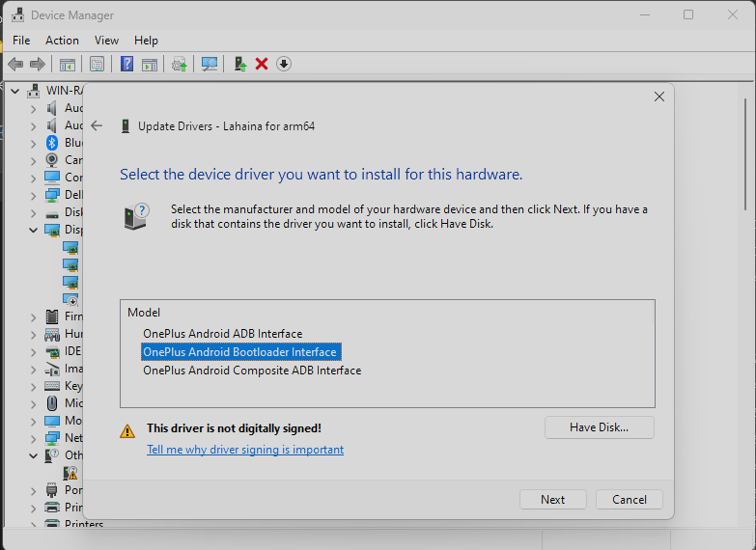The height and width of the screenshot is (550, 756).
Task: Select the Network adapters icon in tree
Action: (52, 438)
